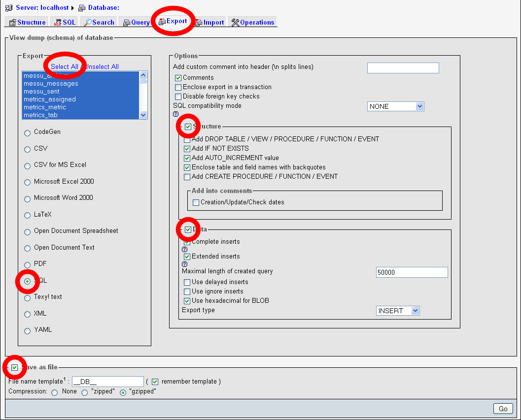This screenshot has height=420, width=521.
Task: Choose the PDF export format
Action: click(x=27, y=265)
